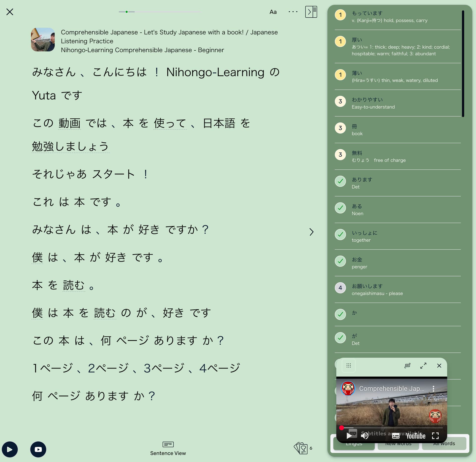The width and height of the screenshot is (476, 462).
Task: Select the word こんにちは
Action: coord(120,72)
